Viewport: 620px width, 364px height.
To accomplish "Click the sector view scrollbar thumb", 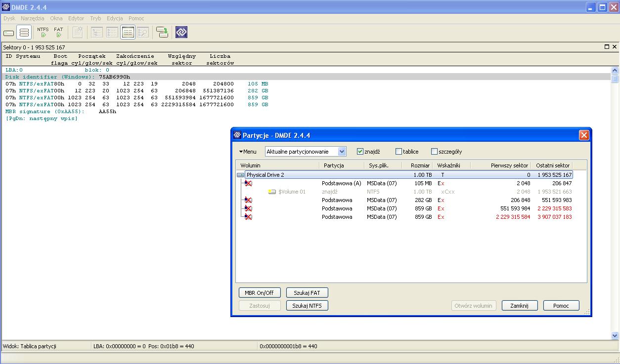I will (x=615, y=78).
